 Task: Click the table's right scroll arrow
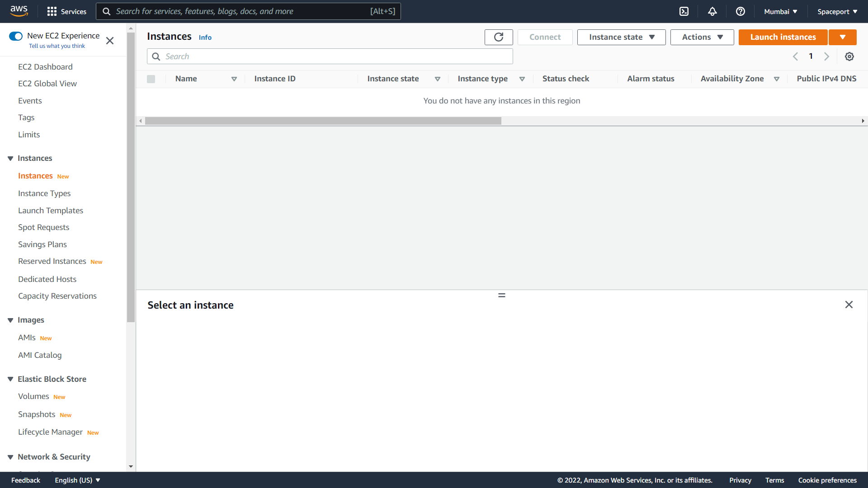point(863,121)
